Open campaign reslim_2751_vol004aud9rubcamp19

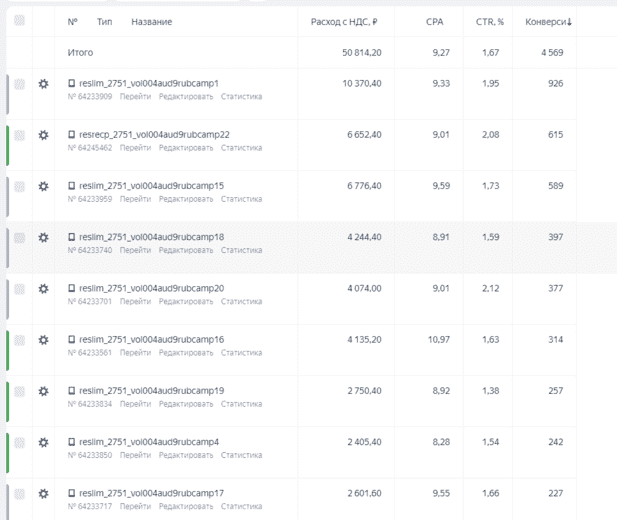point(151,390)
